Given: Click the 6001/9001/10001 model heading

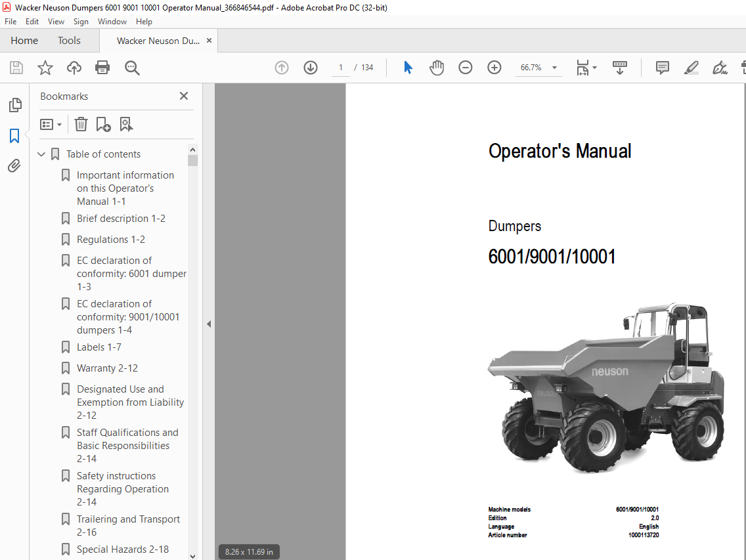Looking at the screenshot, I should tap(552, 257).
